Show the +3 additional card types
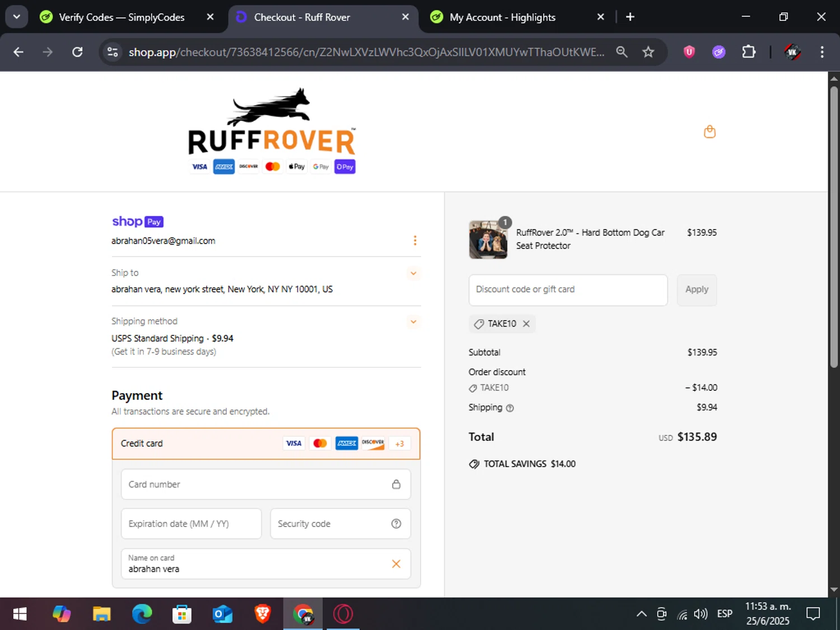The width and height of the screenshot is (840, 630). click(399, 444)
